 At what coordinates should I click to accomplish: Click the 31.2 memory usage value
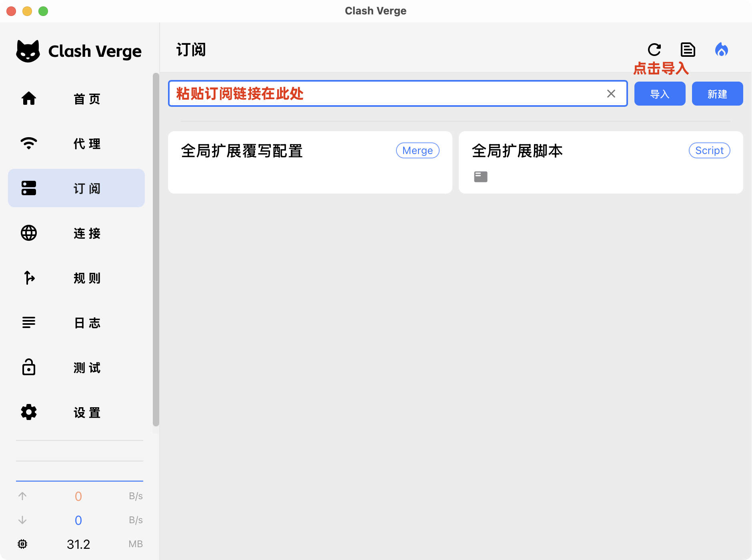pyautogui.click(x=78, y=544)
